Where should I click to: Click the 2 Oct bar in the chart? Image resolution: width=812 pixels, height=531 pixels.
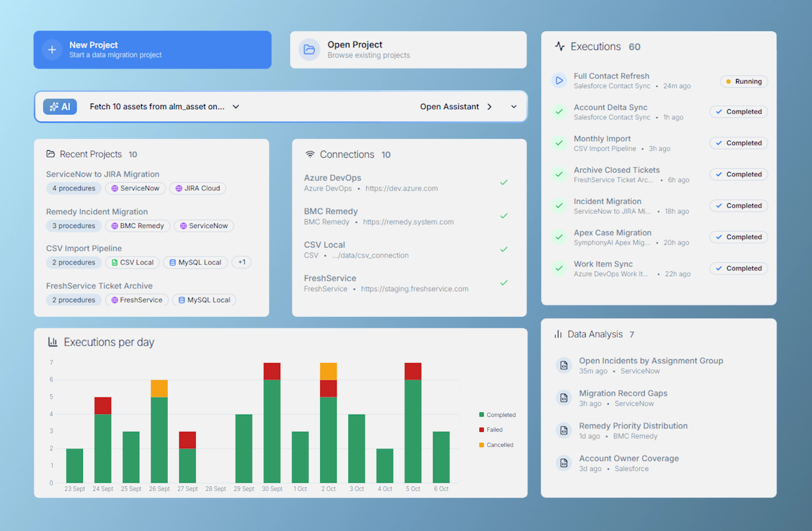(x=328, y=423)
